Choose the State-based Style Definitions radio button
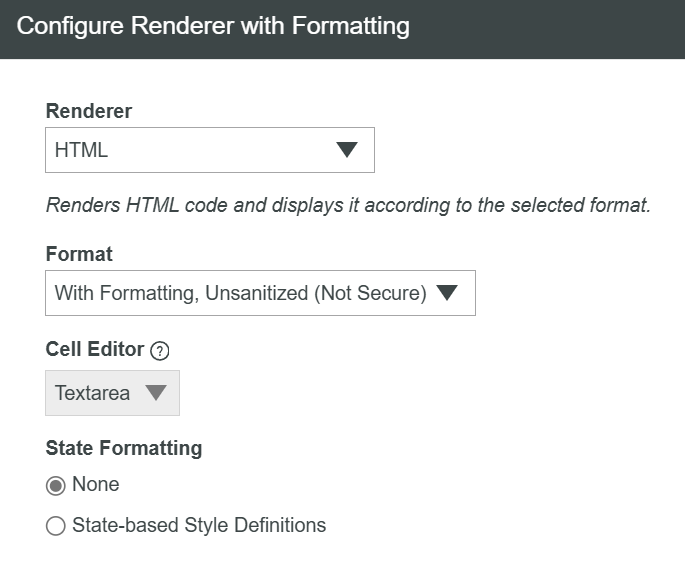The width and height of the screenshot is (685, 572). (56, 526)
